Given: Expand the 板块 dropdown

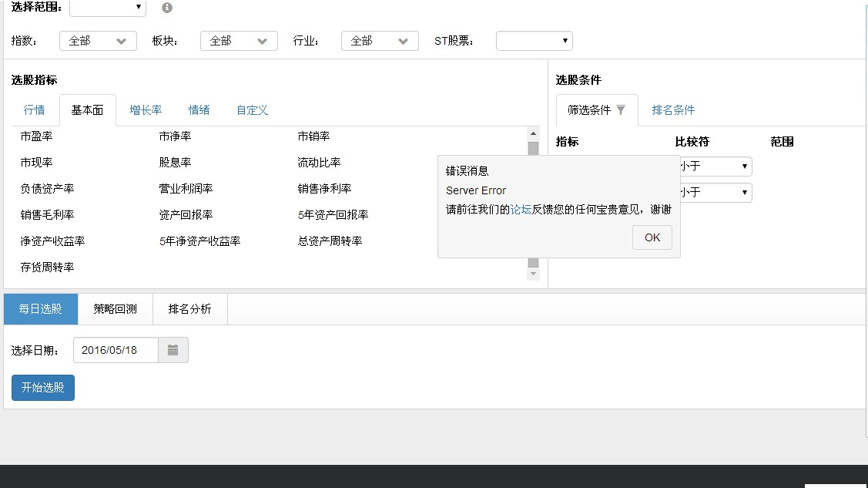Looking at the screenshot, I should coord(239,41).
